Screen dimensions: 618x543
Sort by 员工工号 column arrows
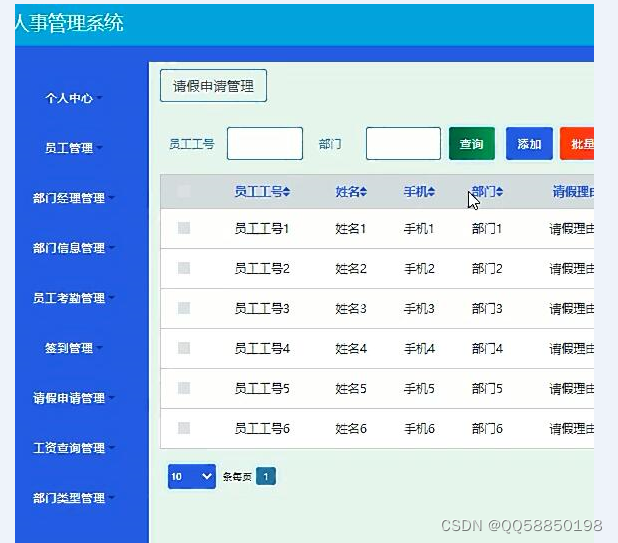click(287, 192)
